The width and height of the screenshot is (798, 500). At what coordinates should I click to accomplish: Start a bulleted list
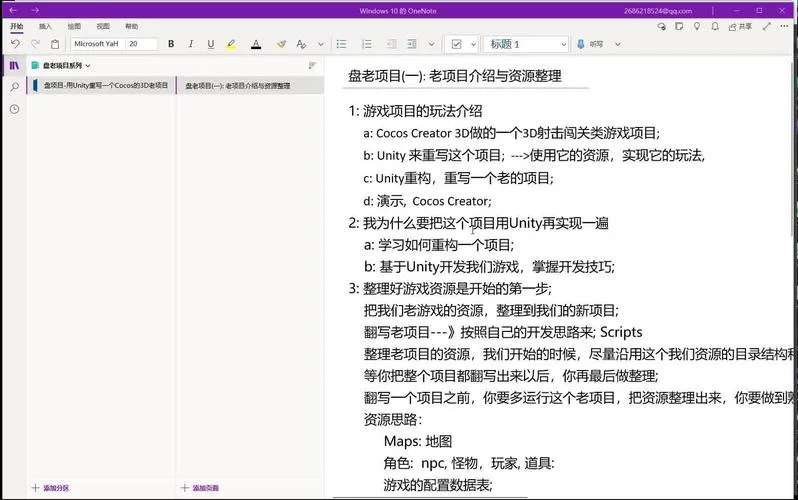click(341, 44)
